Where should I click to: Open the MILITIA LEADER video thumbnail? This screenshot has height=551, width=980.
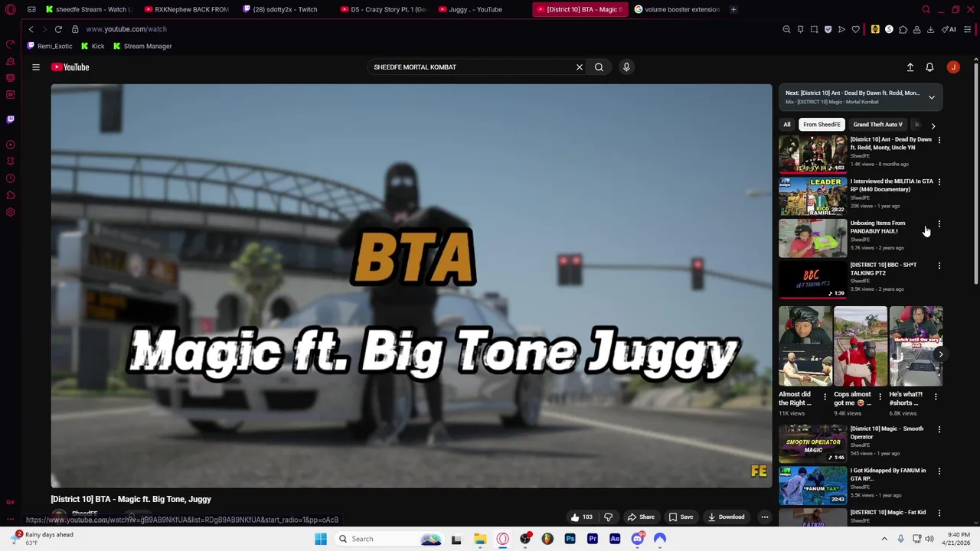tap(813, 196)
